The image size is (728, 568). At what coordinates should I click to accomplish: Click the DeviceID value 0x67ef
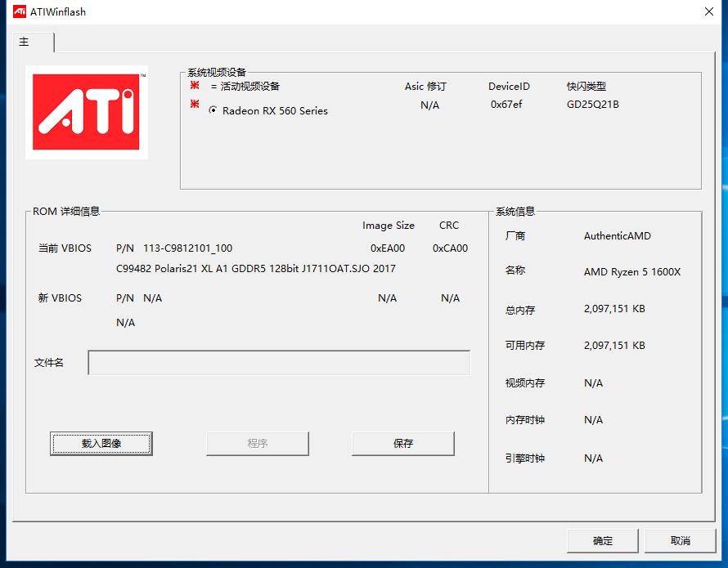click(x=506, y=105)
